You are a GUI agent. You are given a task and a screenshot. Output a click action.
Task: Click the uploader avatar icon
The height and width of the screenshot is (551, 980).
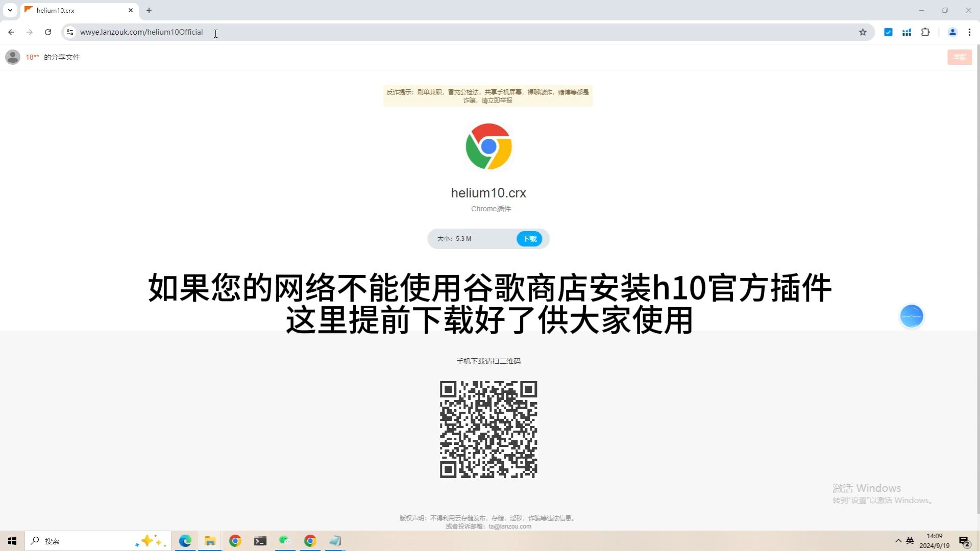[x=13, y=57]
